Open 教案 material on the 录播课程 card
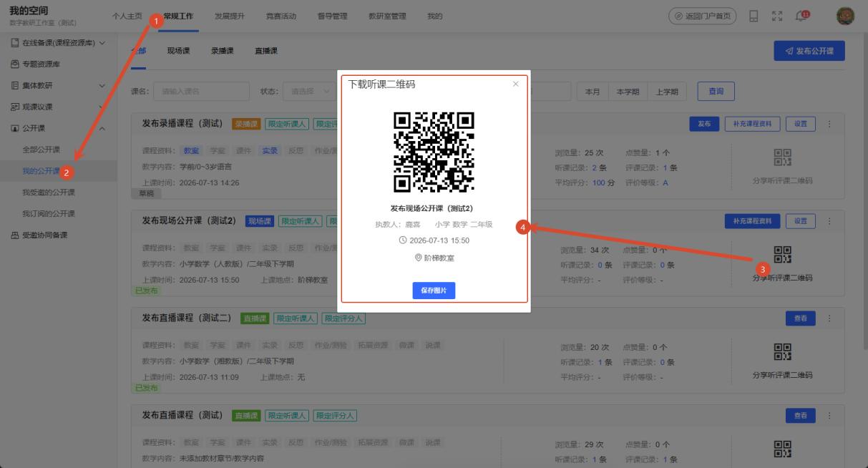This screenshot has height=468, width=868. click(x=191, y=151)
